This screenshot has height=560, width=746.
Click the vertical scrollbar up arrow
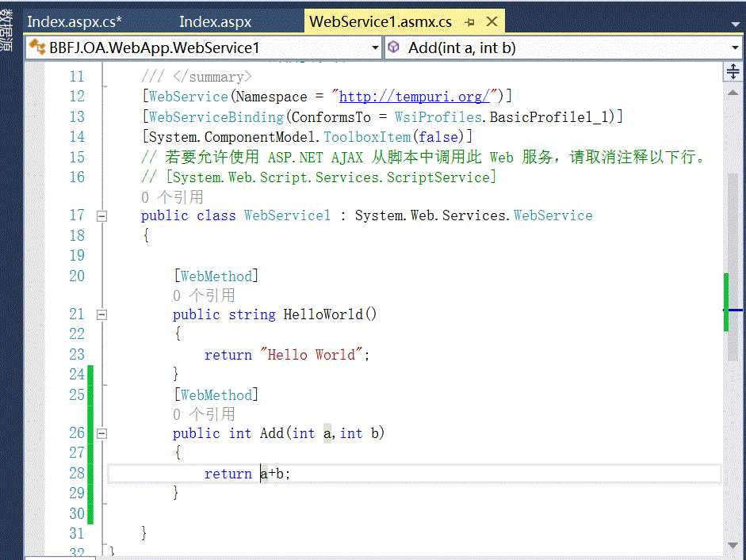tap(733, 93)
